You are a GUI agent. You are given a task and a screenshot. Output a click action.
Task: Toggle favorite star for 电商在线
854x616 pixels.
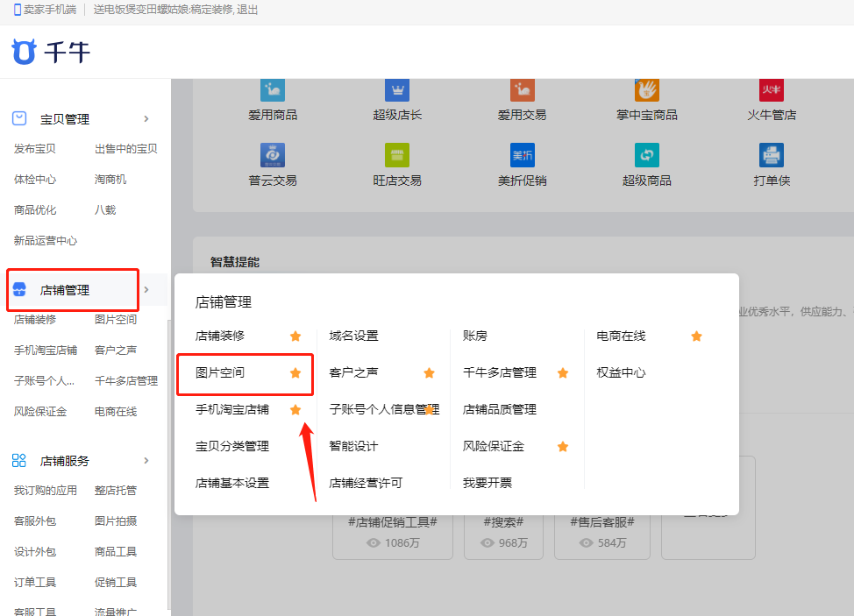[x=696, y=336]
